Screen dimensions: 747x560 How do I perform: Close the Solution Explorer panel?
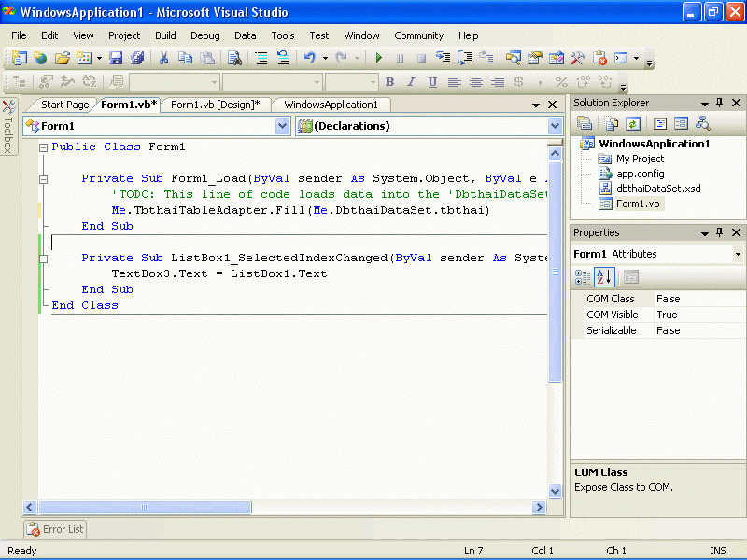coord(736,103)
